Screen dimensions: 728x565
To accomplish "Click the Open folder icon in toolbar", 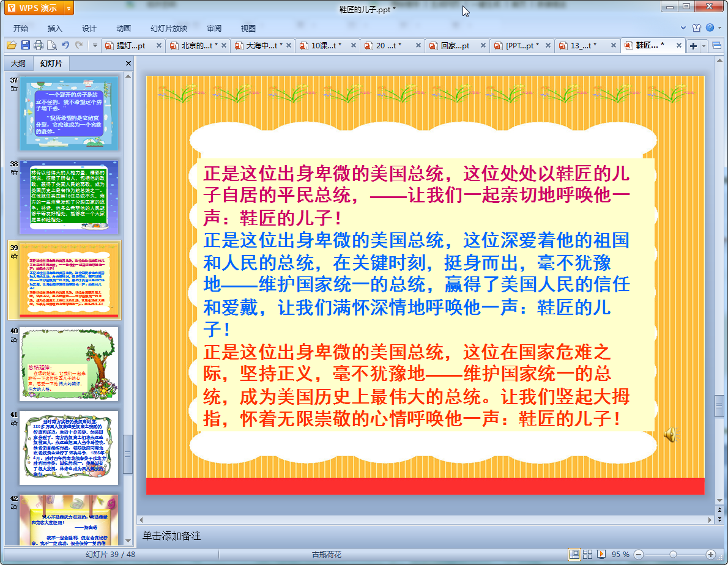I will [x=12, y=45].
